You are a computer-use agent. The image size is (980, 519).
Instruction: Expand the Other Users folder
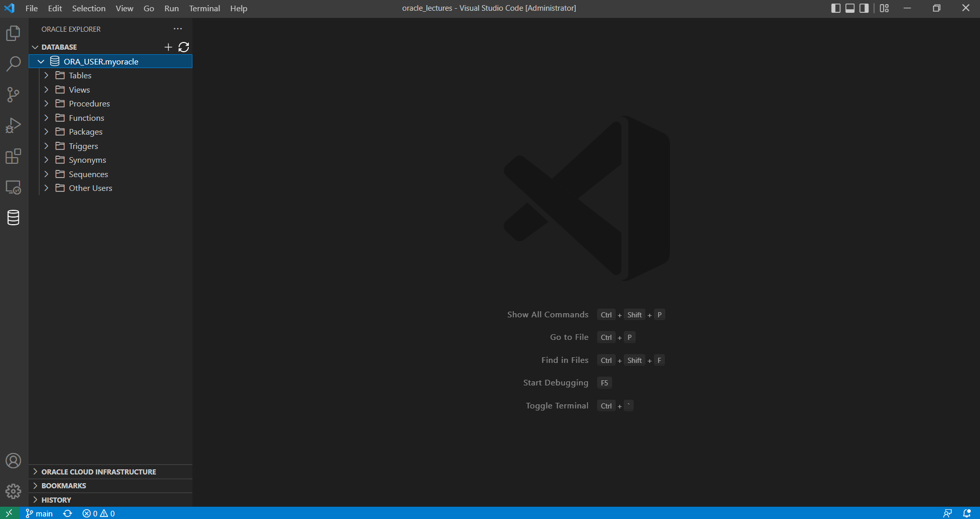(x=46, y=188)
